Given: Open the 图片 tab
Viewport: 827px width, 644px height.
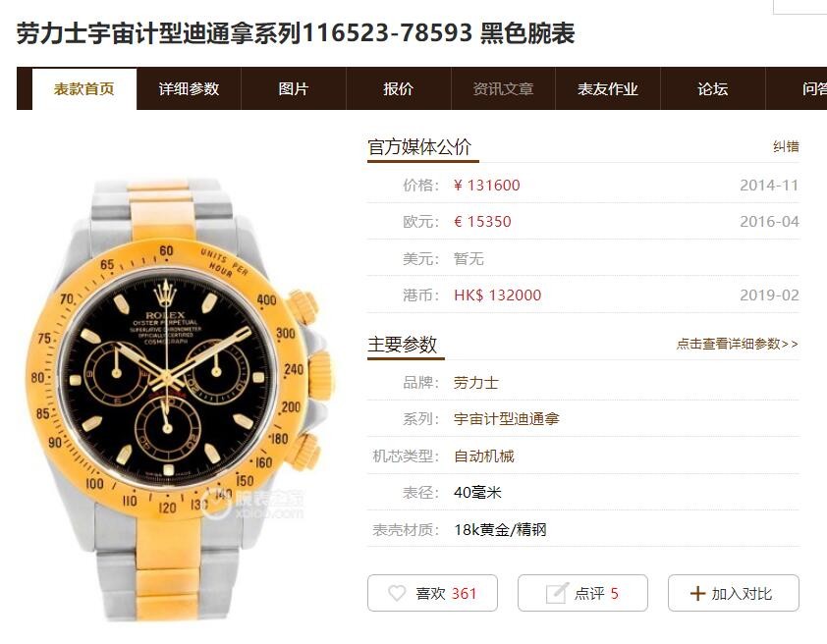Looking at the screenshot, I should point(294,88).
